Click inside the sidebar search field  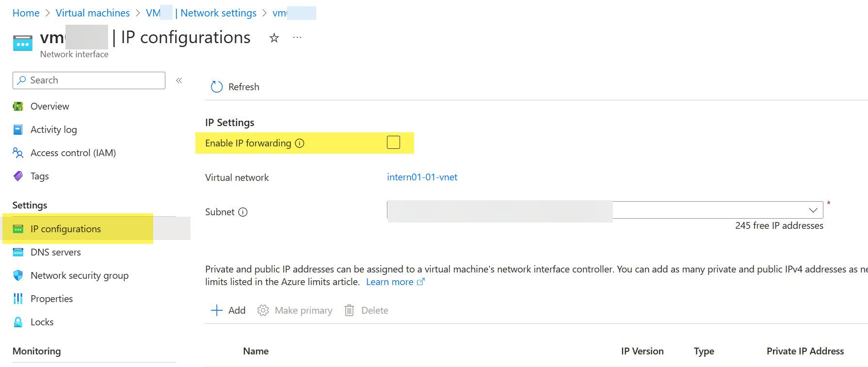click(x=89, y=80)
